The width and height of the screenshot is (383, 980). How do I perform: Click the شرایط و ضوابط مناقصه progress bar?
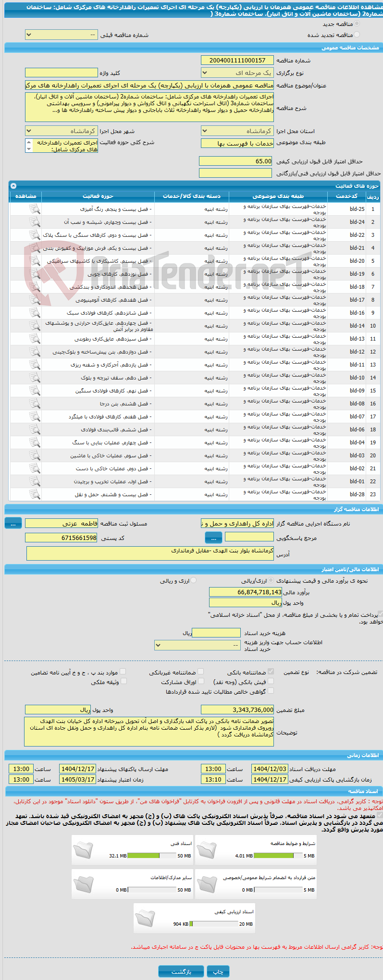coord(278,856)
